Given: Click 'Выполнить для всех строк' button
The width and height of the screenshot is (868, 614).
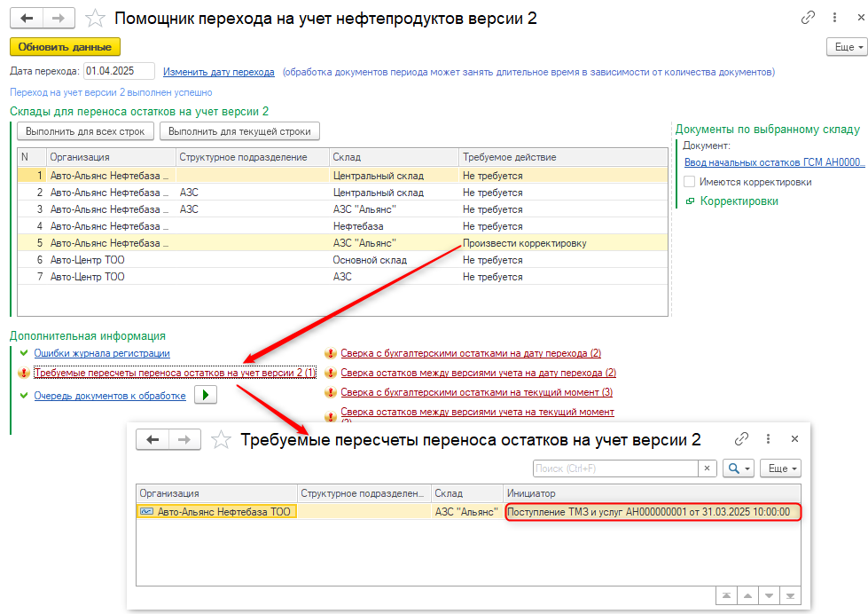Looking at the screenshot, I should click(x=85, y=131).
